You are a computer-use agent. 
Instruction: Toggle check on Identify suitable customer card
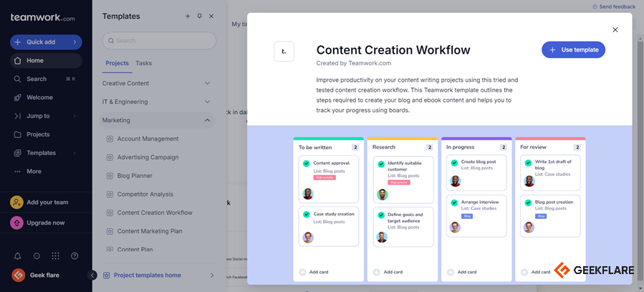point(380,164)
